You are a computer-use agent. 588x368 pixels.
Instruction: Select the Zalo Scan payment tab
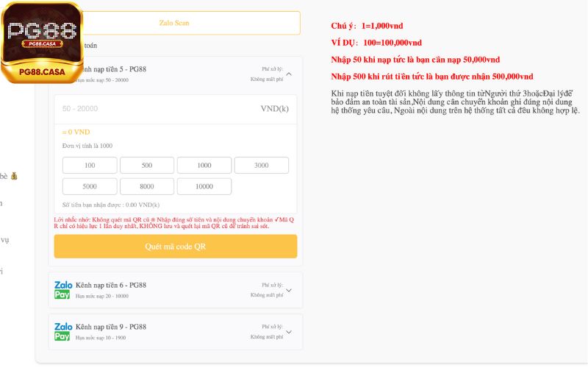[174, 23]
